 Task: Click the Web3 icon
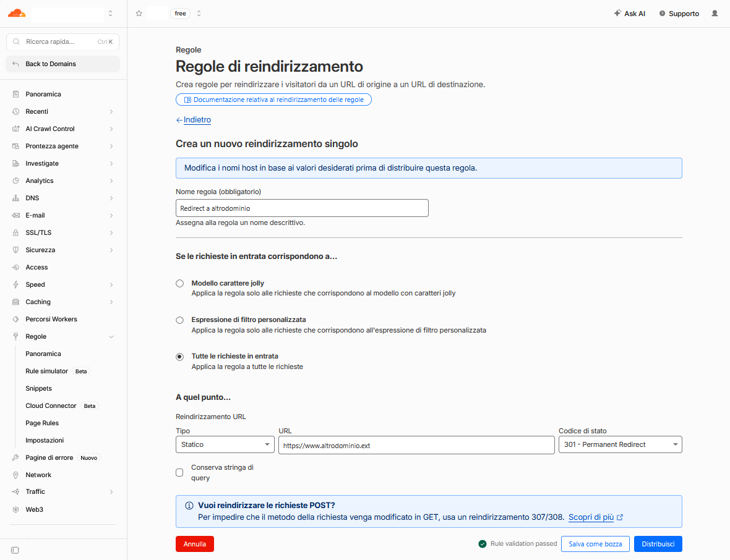pos(16,509)
